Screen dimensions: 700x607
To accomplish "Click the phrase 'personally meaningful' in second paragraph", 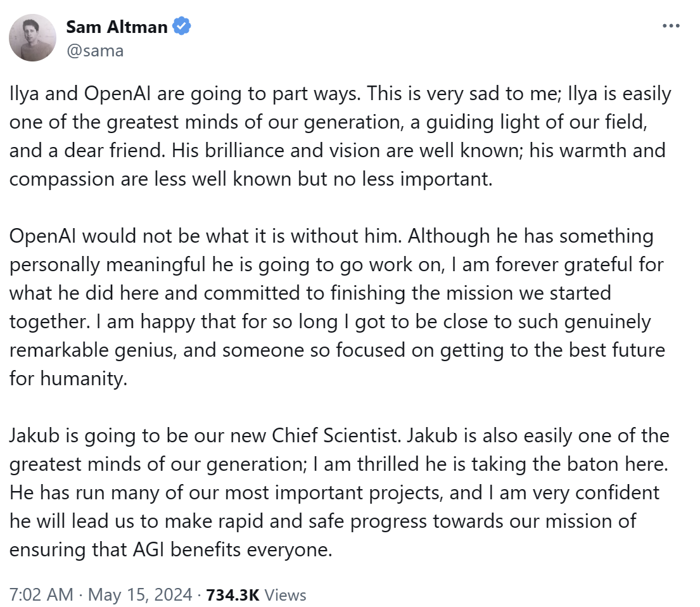I will tap(107, 265).
